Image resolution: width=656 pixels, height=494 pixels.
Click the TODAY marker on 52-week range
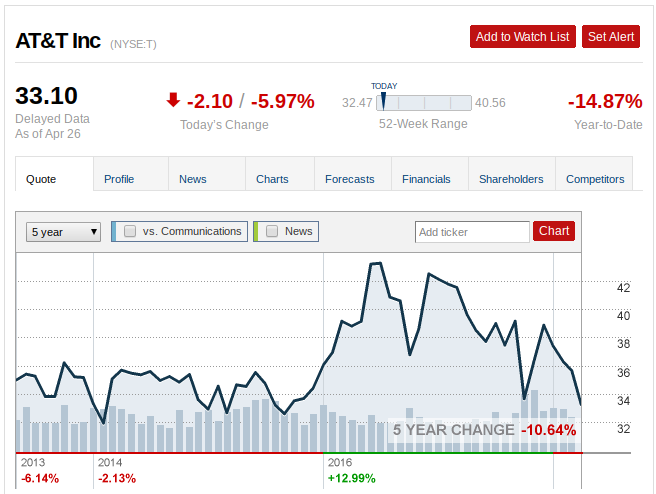point(383,102)
